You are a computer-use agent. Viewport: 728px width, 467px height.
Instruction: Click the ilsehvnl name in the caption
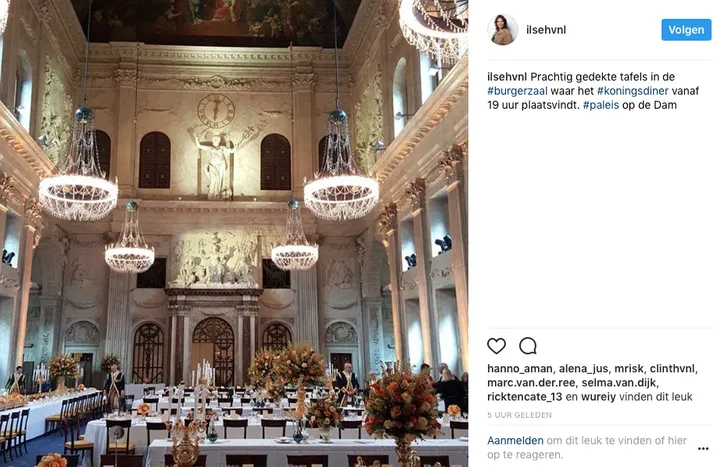(507, 77)
